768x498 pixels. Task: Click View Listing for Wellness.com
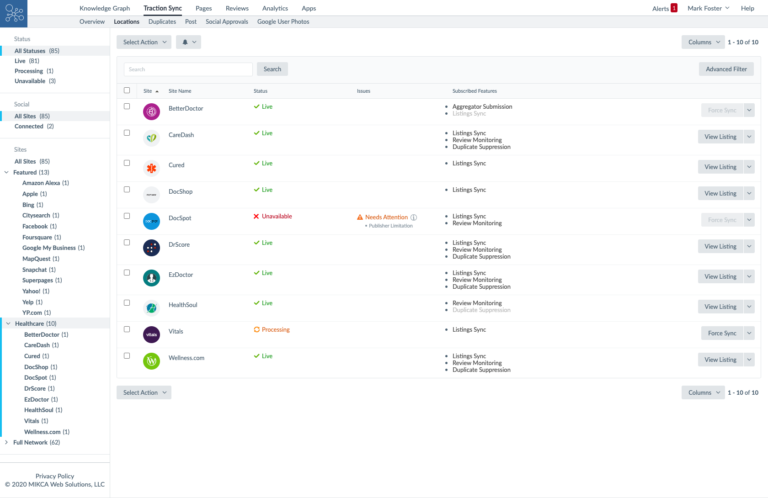(x=720, y=360)
